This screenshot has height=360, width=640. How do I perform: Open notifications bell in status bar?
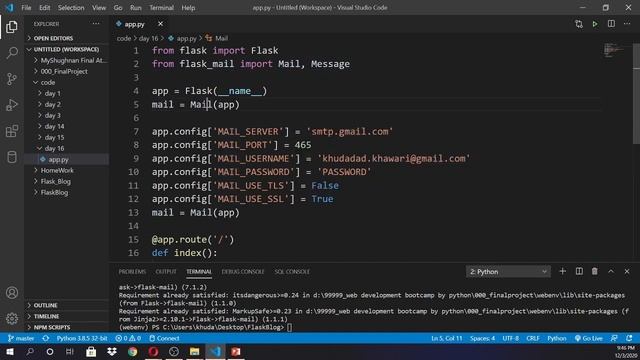(629, 338)
